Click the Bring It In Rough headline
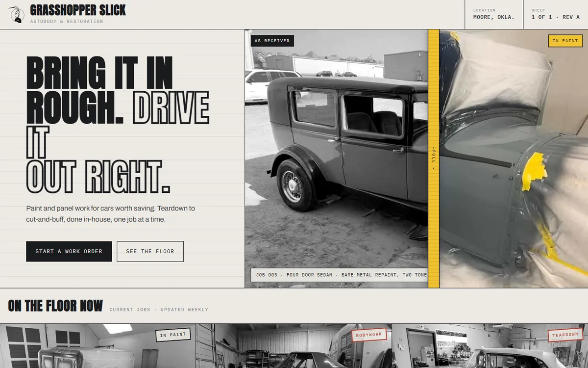588x368 pixels. click(x=118, y=125)
